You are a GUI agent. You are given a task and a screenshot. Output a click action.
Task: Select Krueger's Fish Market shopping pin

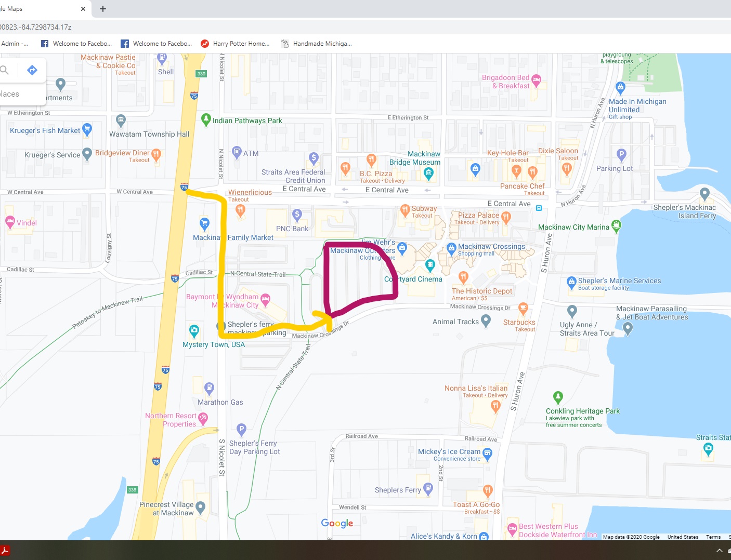pyautogui.click(x=87, y=129)
